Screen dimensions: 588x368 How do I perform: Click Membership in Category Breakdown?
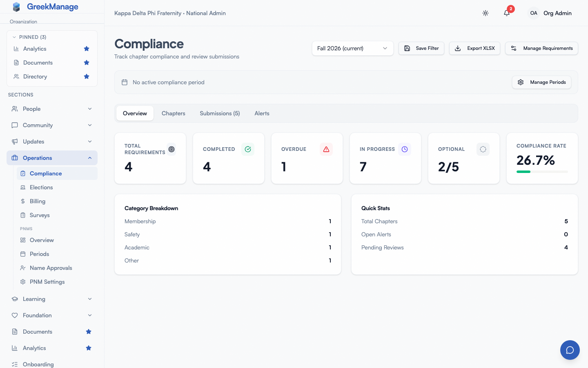140,221
